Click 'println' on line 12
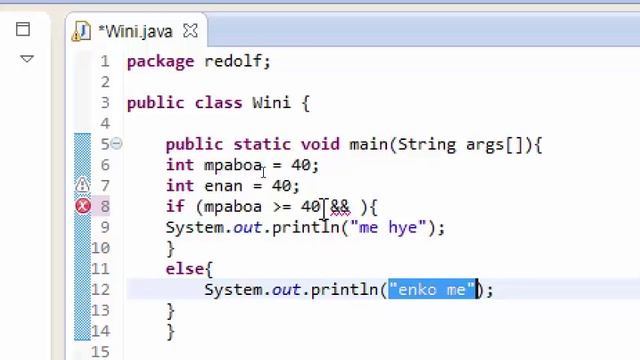Screen dimensions: 640x360 [345, 290]
